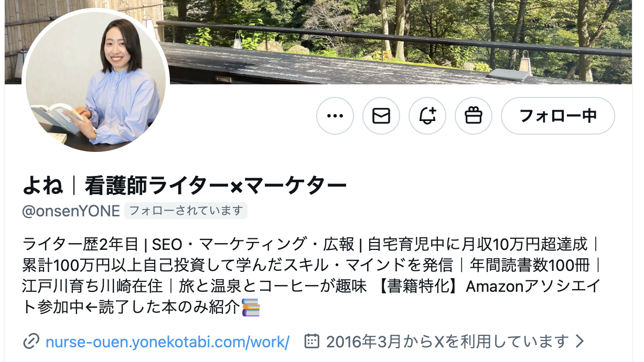View the forest banner header image
The width and height of the screenshot is (644, 362).
pyautogui.click(x=367, y=42)
